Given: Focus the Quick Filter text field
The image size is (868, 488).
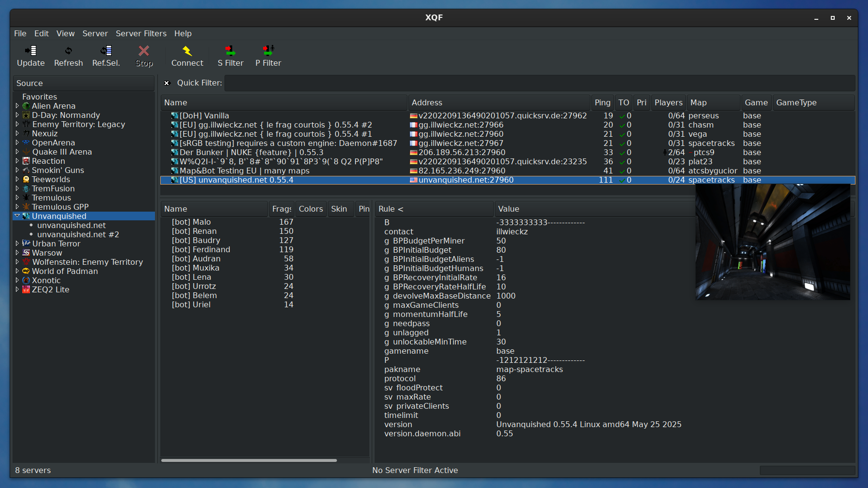Looking at the screenshot, I should (x=540, y=83).
